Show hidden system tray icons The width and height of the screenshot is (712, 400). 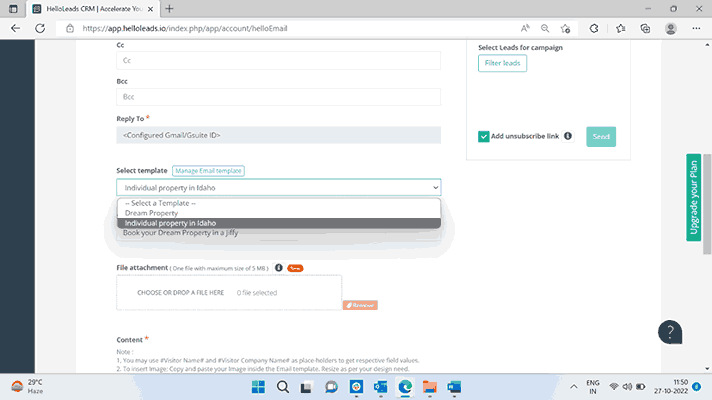[574, 387]
